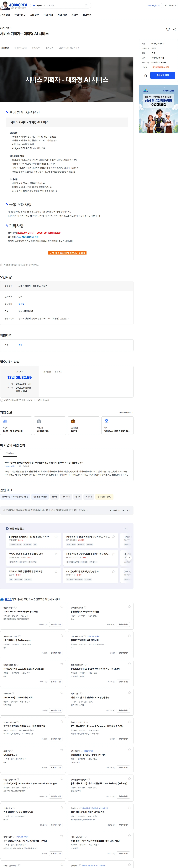
Task: Open the JOB 찾기 menu
Action: pyautogui.click(x=5, y=15)
